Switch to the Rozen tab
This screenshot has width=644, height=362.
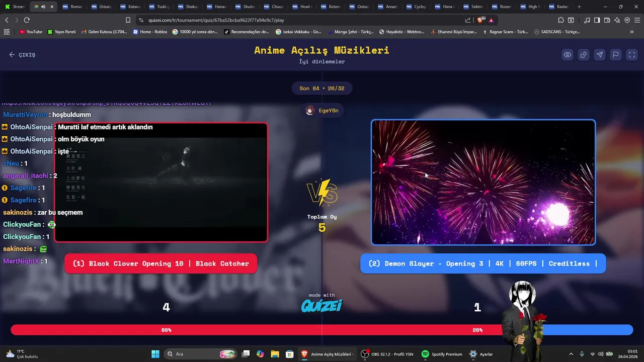point(502,7)
